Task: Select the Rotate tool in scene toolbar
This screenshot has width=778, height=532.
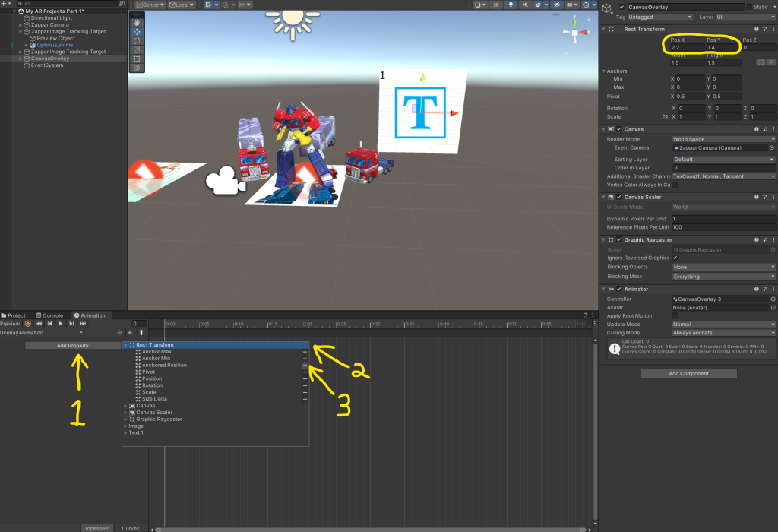Action: pyautogui.click(x=137, y=40)
